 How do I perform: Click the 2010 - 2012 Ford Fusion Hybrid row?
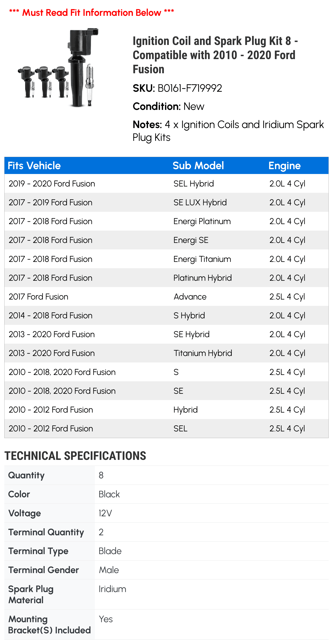166,410
